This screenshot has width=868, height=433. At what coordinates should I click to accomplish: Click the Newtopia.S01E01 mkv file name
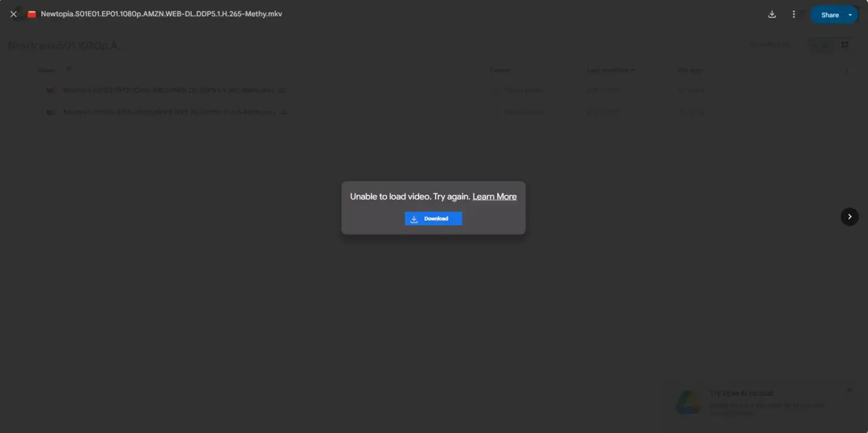click(161, 14)
